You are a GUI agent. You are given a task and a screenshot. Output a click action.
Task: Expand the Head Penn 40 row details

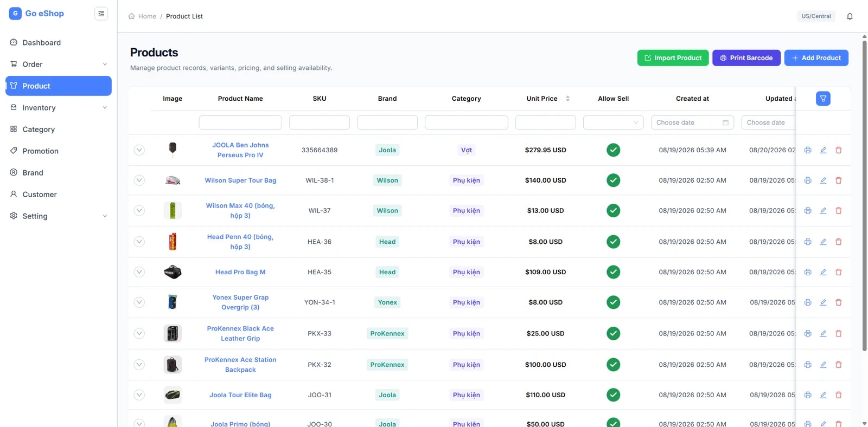point(139,242)
